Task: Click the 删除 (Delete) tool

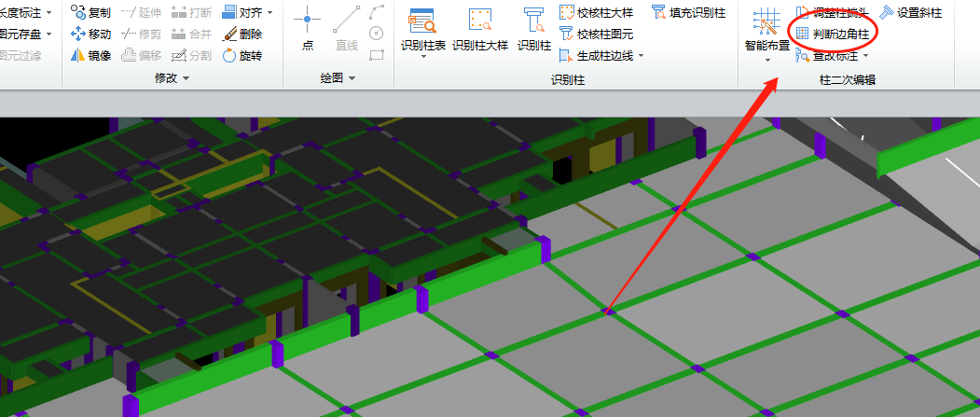Action: click(242, 34)
